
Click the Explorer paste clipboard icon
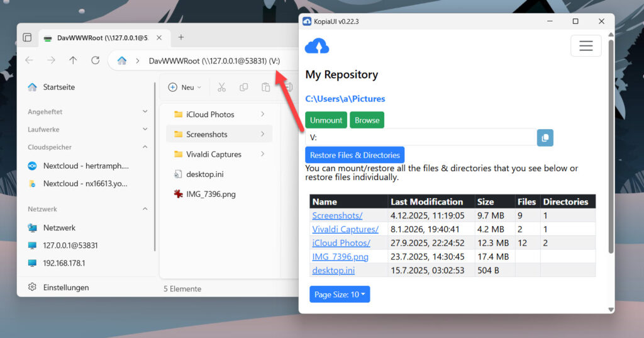pos(266,87)
